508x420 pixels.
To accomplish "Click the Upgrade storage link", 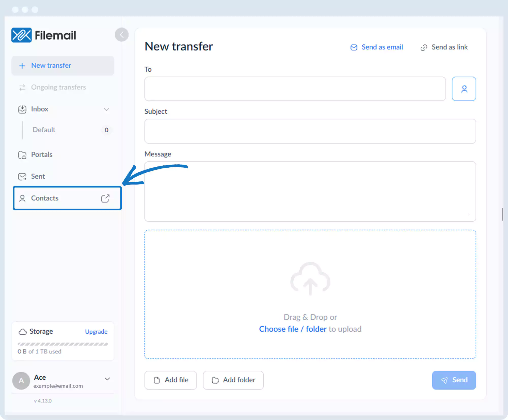I will point(96,332).
